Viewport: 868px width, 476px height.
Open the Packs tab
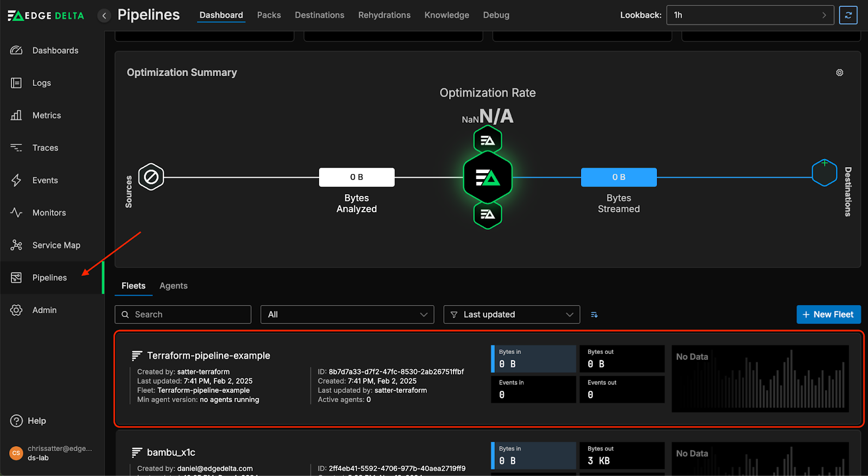[x=269, y=15]
